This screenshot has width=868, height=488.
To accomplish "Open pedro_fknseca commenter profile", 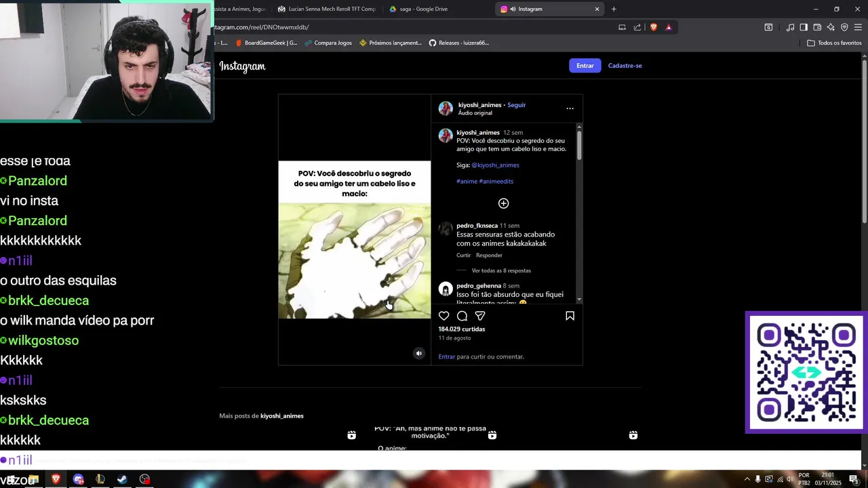I will 477,226.
